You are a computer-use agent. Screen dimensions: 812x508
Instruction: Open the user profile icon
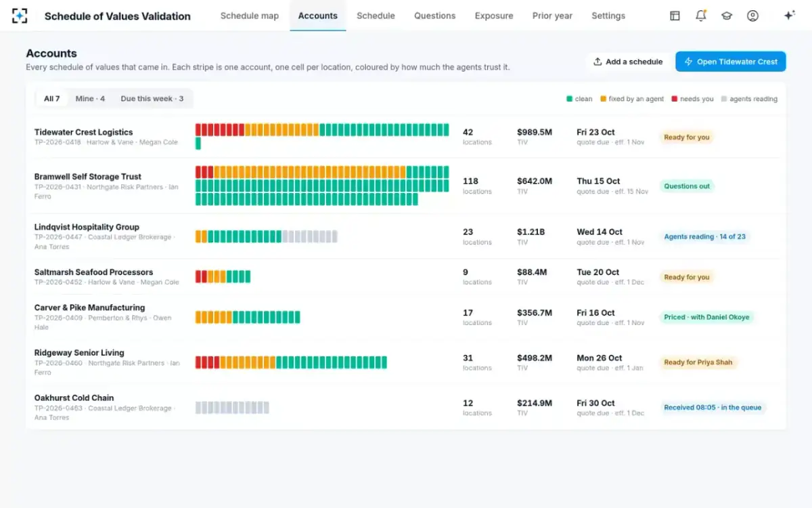point(752,16)
